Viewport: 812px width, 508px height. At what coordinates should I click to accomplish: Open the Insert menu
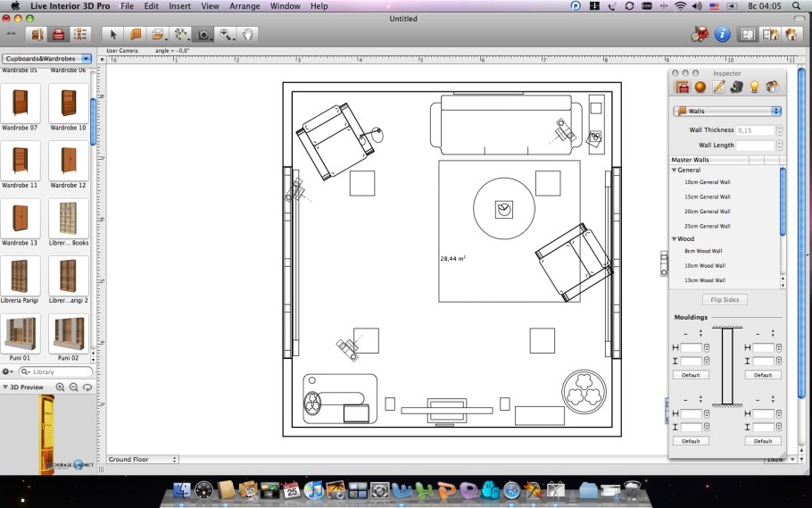(179, 6)
